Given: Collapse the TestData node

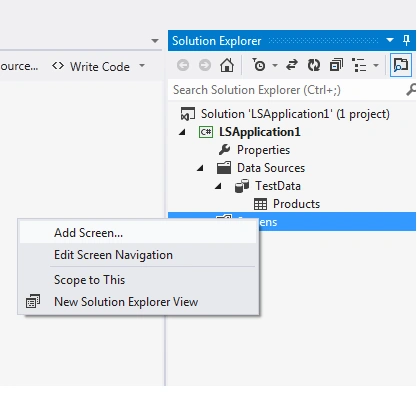Looking at the screenshot, I should click(218, 186).
